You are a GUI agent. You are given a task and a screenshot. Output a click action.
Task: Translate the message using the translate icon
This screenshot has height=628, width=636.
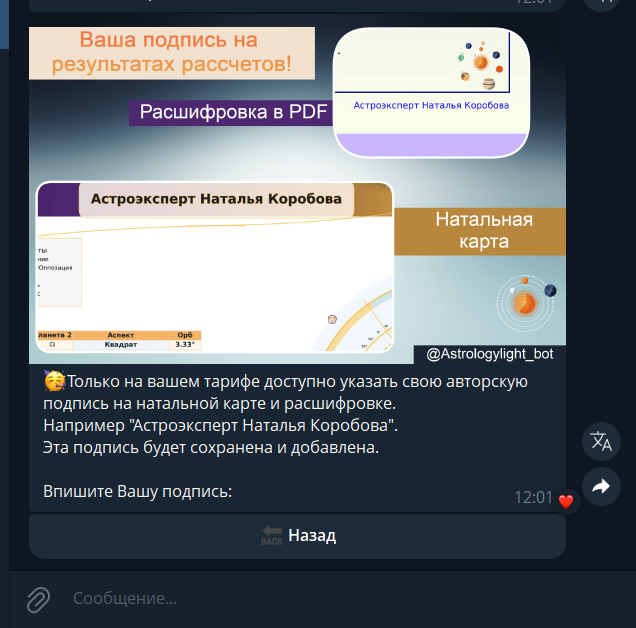click(601, 441)
